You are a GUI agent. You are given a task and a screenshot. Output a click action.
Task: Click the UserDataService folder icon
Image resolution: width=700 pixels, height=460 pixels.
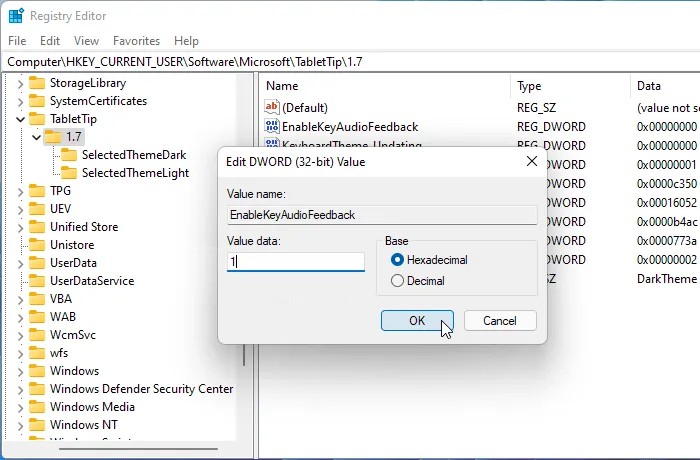[37, 280]
